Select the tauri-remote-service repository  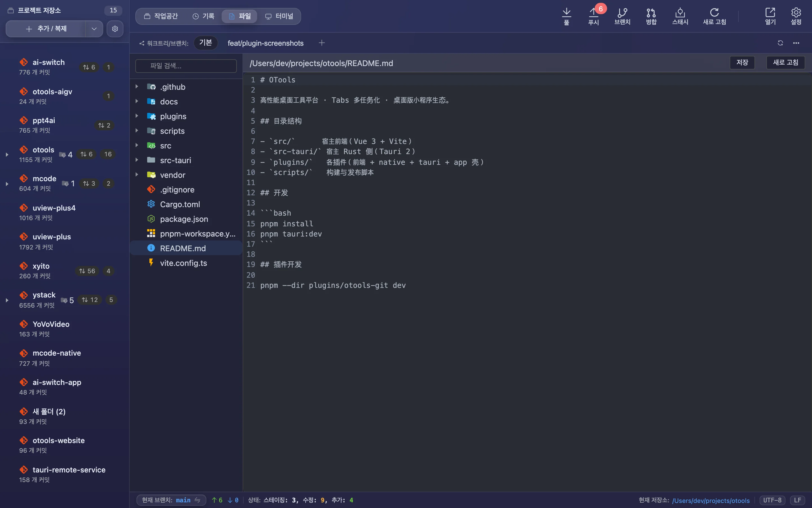pyautogui.click(x=64, y=474)
